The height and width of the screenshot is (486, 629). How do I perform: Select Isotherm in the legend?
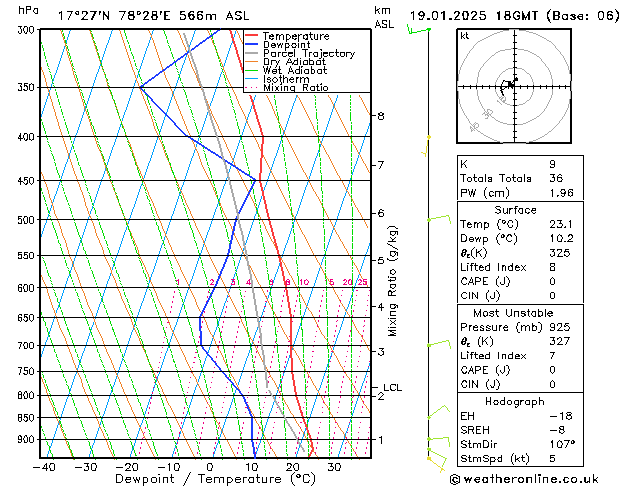tap(286, 79)
